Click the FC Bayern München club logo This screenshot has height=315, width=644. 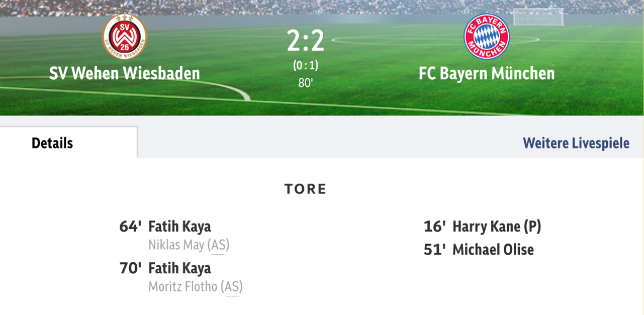pos(486,36)
